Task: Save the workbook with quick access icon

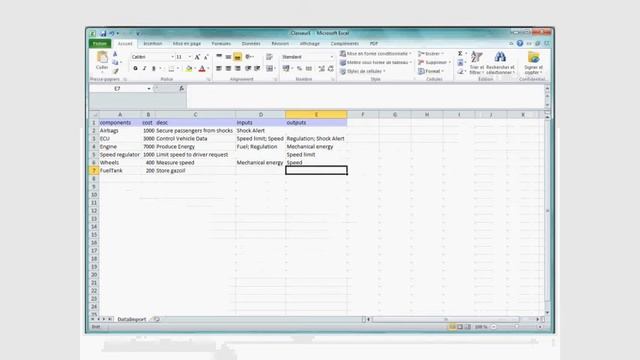Action: tap(103, 33)
